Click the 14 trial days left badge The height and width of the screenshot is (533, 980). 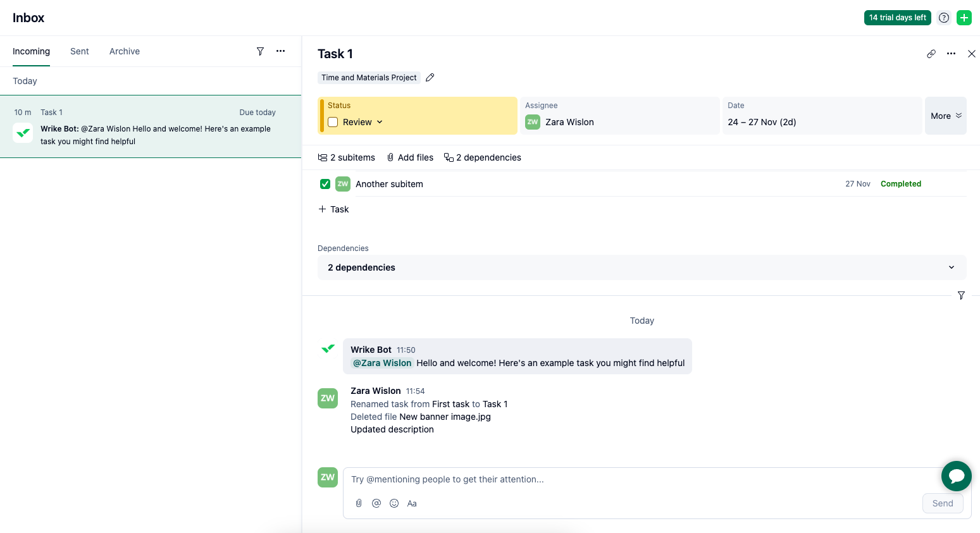tap(898, 18)
